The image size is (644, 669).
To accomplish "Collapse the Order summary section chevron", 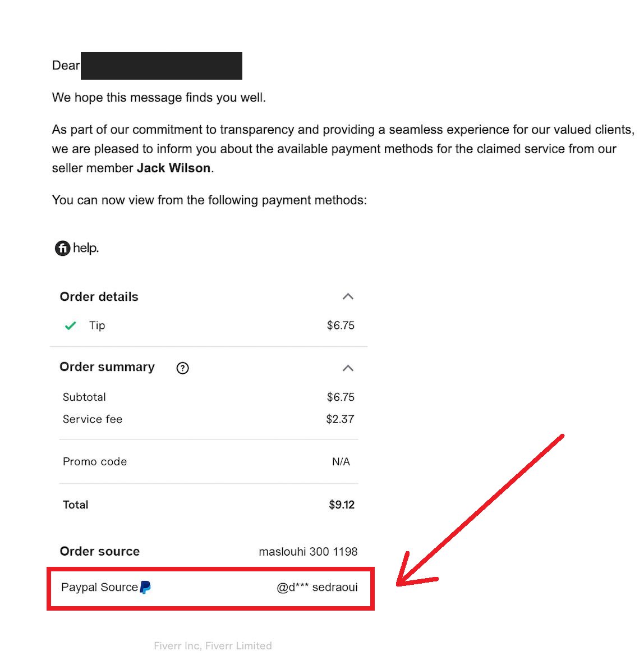I will point(348,368).
